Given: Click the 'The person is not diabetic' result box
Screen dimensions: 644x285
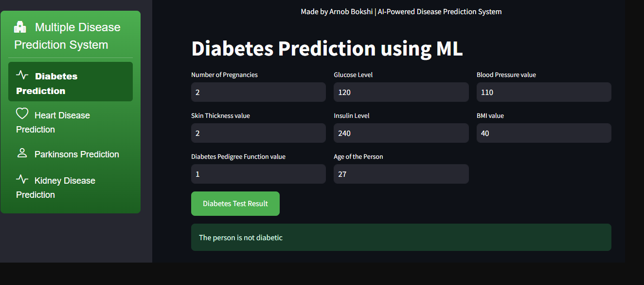Looking at the screenshot, I should 401,237.
